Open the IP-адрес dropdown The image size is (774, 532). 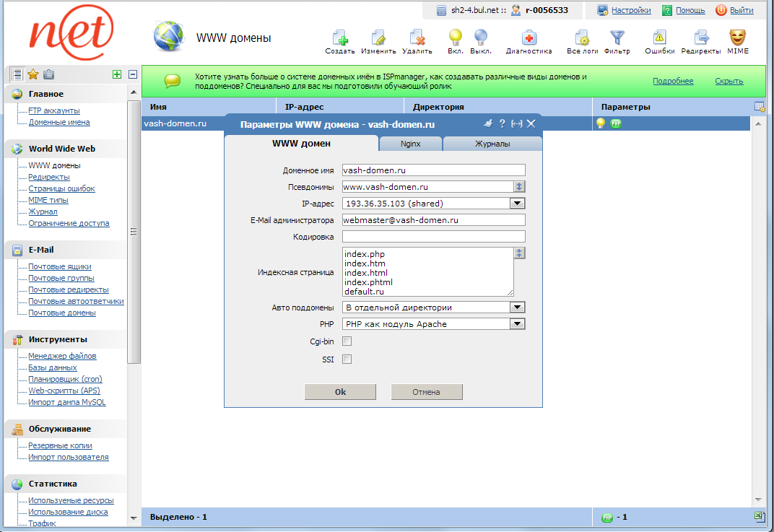tap(517, 204)
